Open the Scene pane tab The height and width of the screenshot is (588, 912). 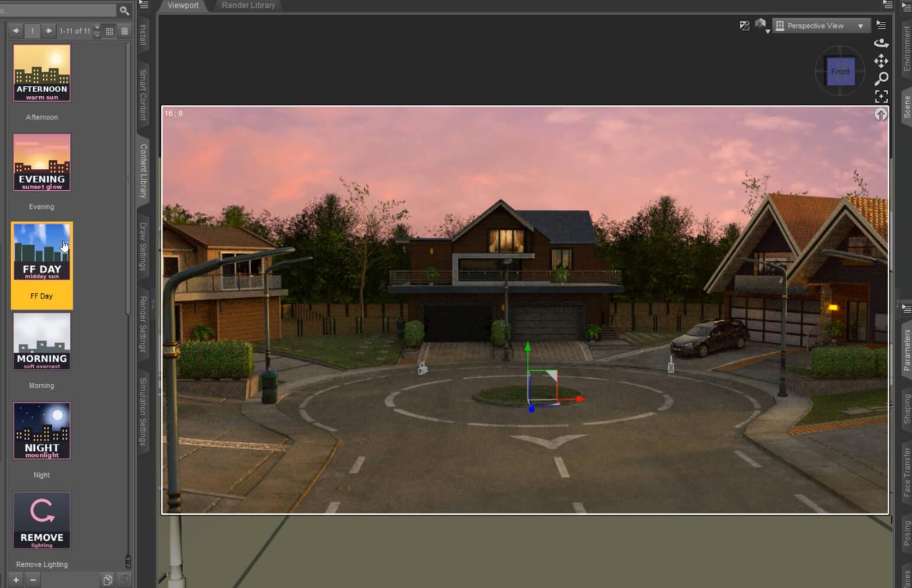coord(907,107)
